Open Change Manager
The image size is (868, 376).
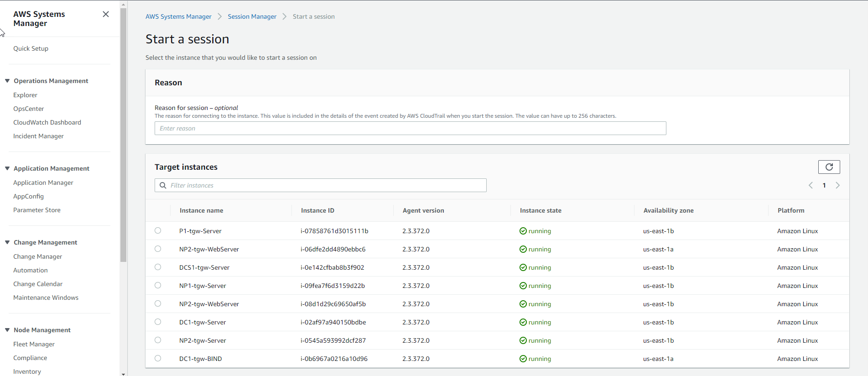coord(37,256)
